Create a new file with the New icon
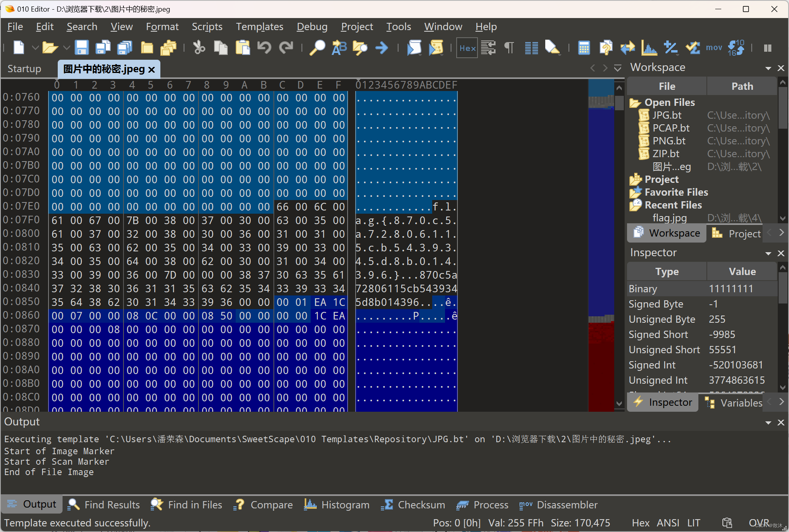789x532 pixels. 19,48
